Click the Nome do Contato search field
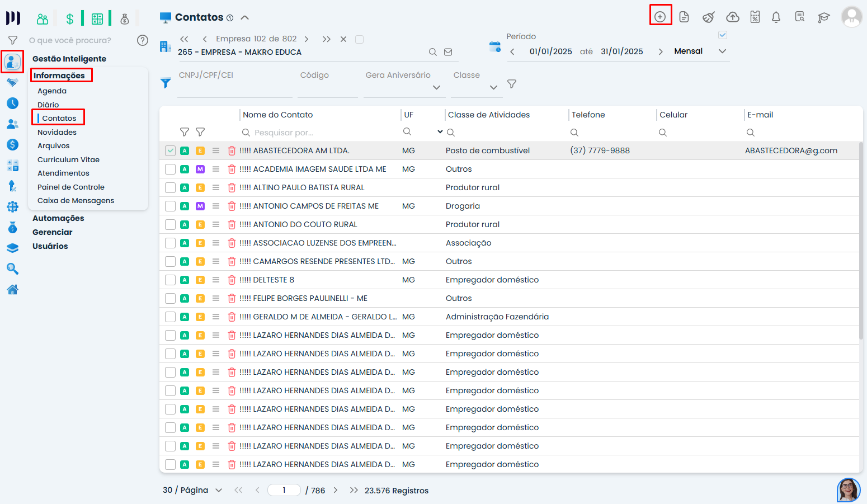The height and width of the screenshot is (504, 867). pos(319,133)
